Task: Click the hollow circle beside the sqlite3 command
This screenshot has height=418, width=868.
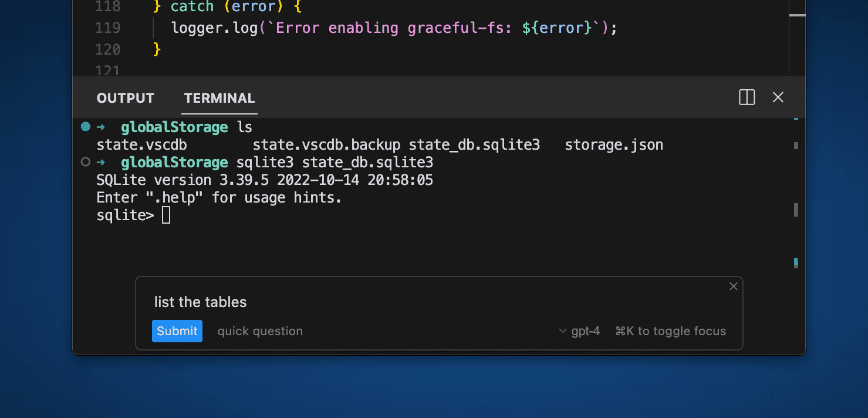Action: coord(86,162)
